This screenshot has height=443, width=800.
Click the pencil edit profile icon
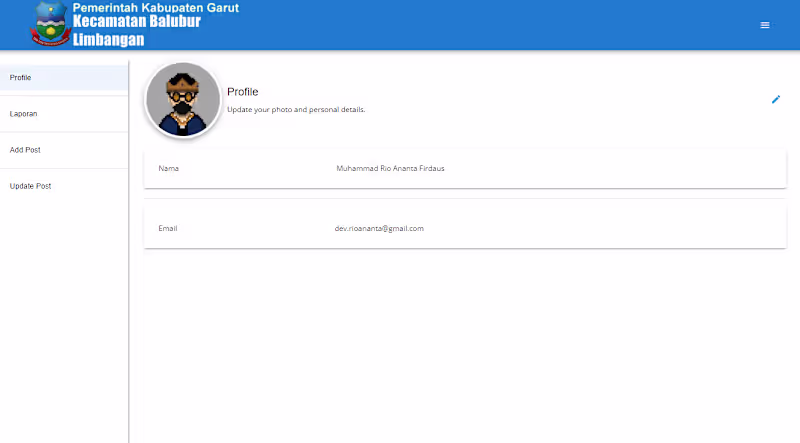click(x=776, y=100)
